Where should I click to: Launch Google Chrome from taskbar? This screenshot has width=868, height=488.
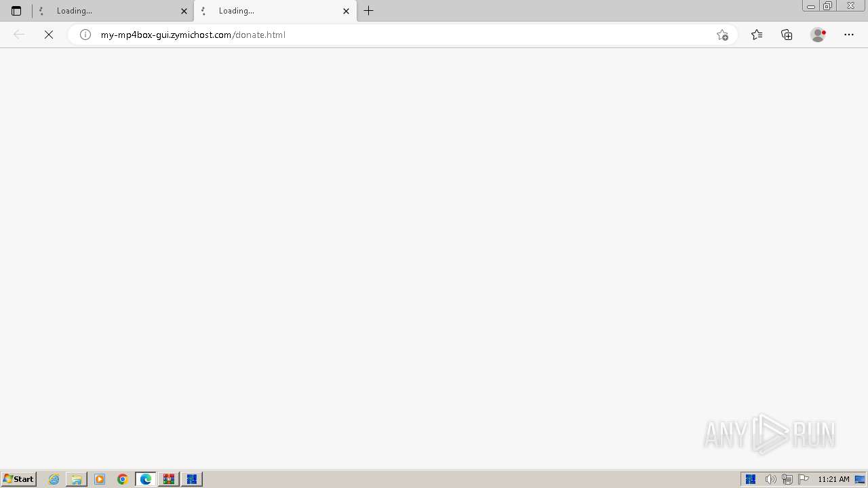(x=123, y=479)
